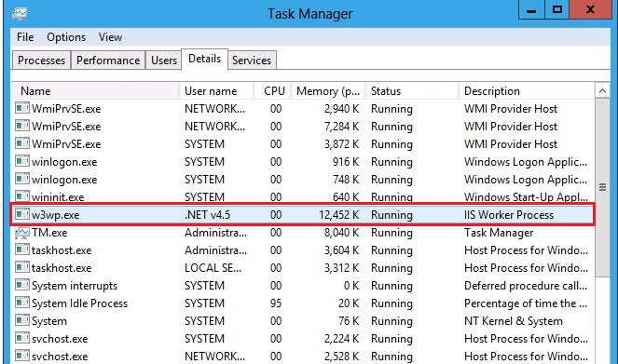Select the Details tab

point(204,59)
